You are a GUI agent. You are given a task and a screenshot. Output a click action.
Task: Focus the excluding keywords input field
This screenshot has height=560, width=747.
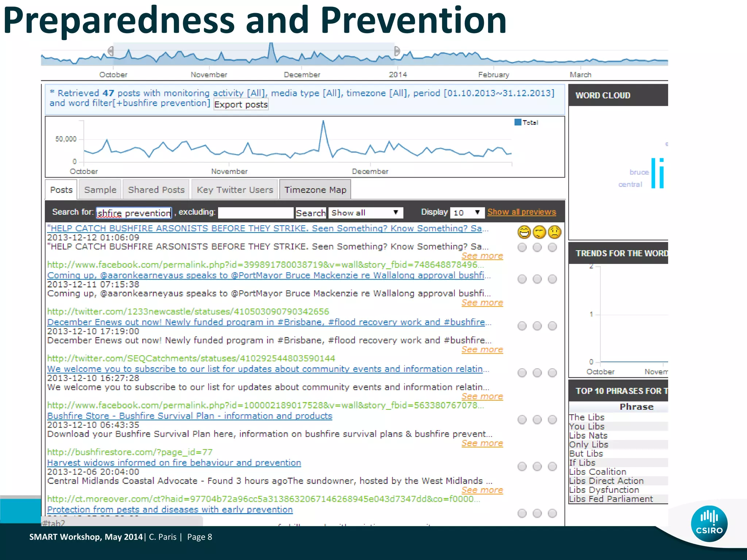point(256,213)
